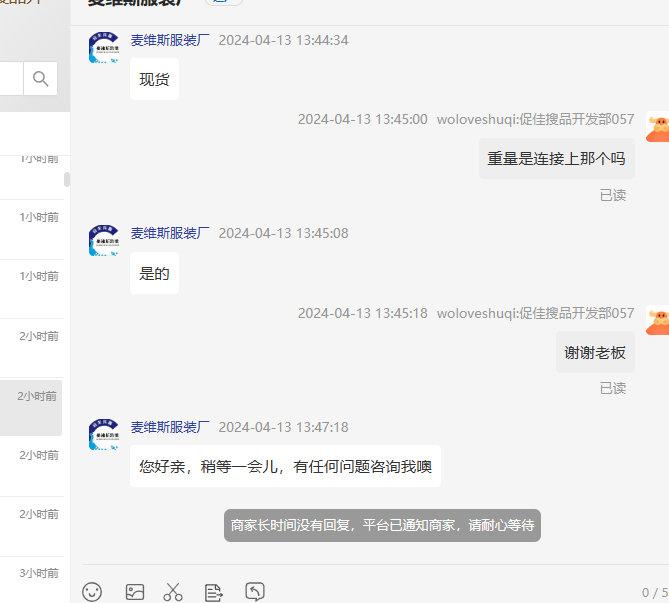
Task: Click the conversation list scrollbar handle
Action: [67, 179]
